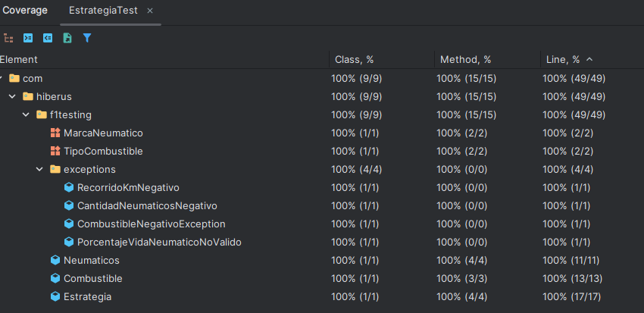Click the TipoCombustible enum icon
This screenshot has height=313, width=644.
55,151
